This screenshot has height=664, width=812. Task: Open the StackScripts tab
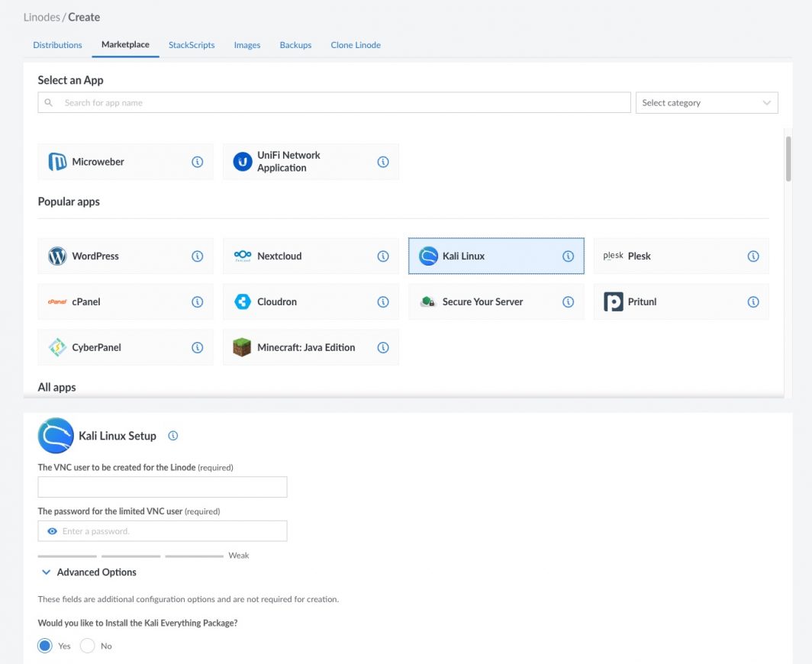tap(192, 45)
